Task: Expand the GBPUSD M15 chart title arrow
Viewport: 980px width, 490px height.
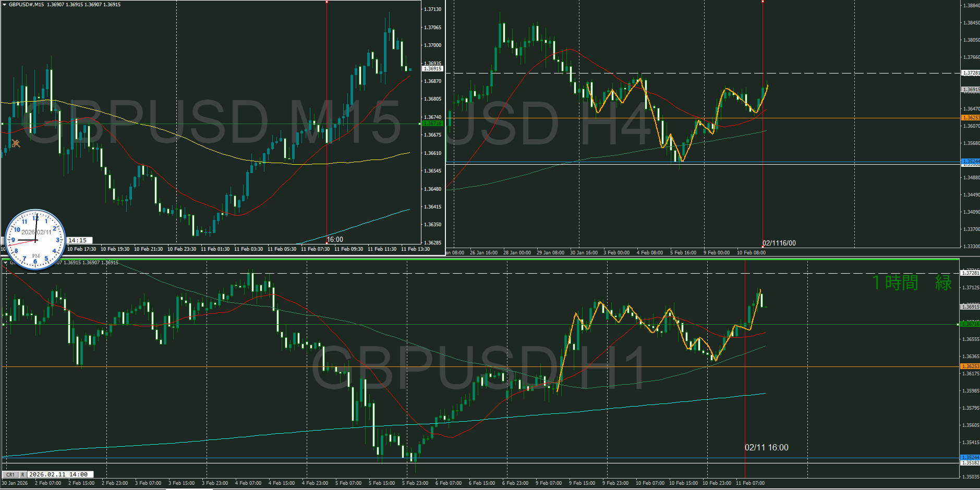Action: (x=4, y=5)
